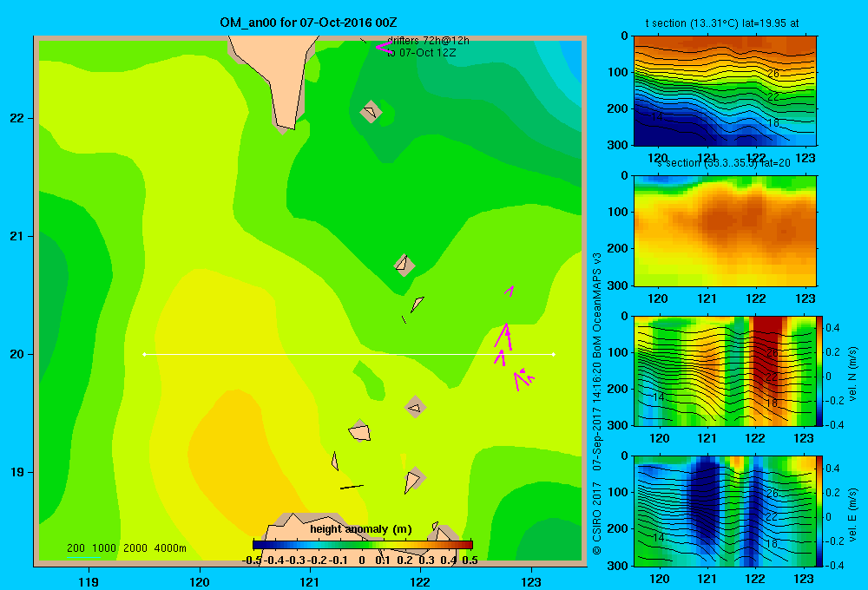
Task: Click the 'drifters 72h@12h' label
Action: pos(428,41)
